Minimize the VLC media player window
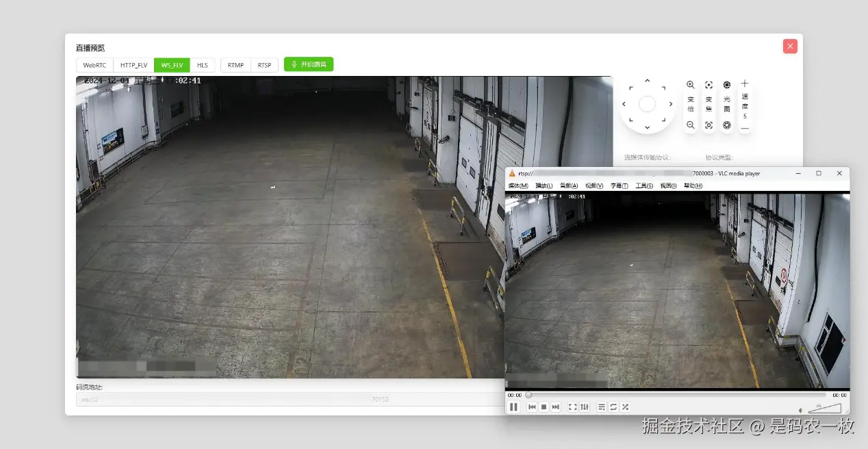Screen dimensions: 868x449 pyautogui.click(x=798, y=173)
